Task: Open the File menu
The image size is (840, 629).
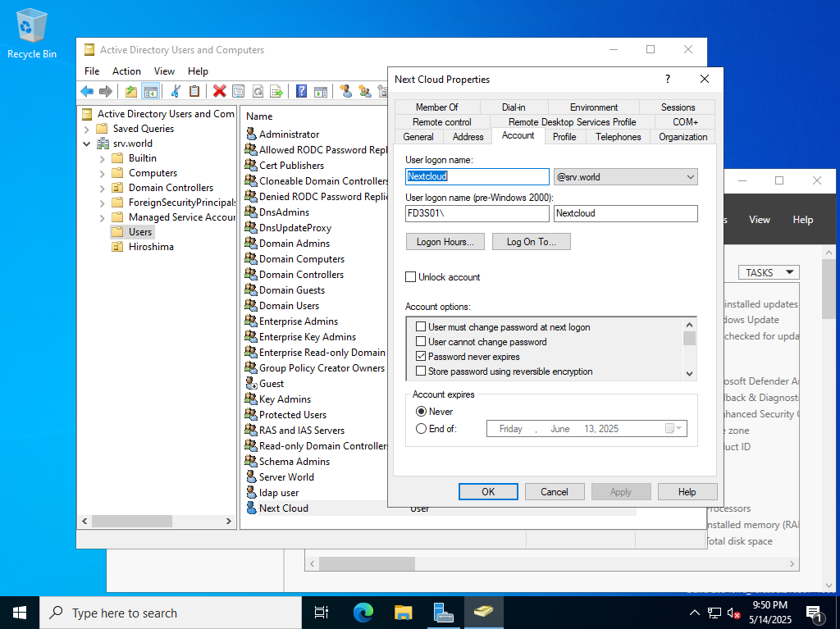Action: 92,71
